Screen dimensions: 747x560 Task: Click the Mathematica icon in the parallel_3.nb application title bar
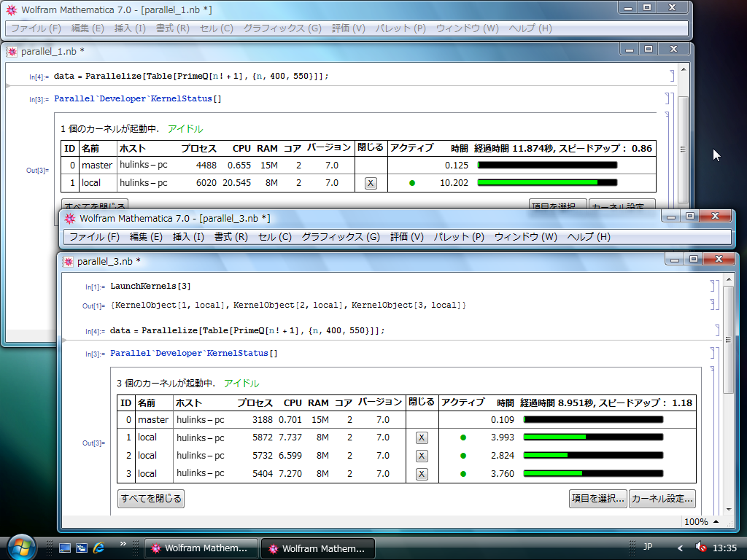tap(70, 219)
